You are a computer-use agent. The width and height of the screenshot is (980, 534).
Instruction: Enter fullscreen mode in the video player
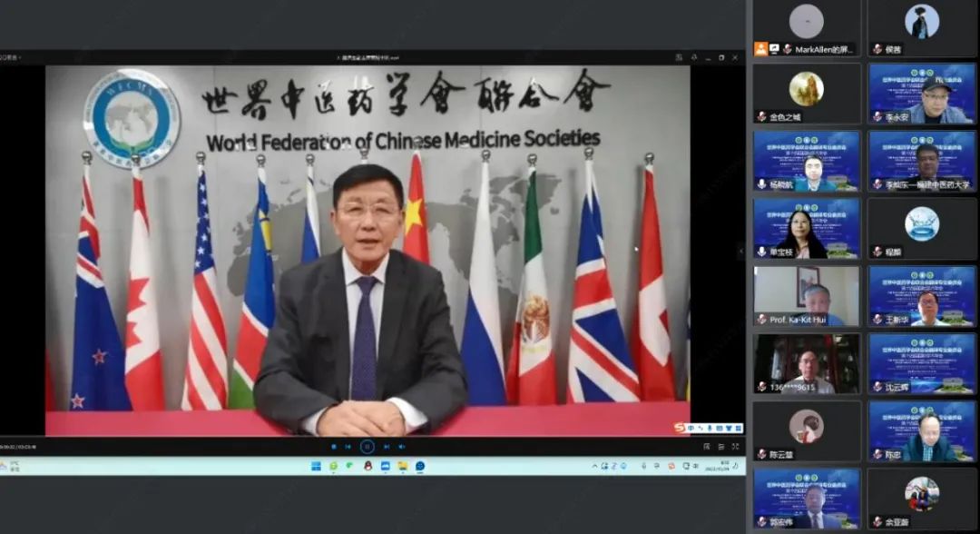pos(735,447)
